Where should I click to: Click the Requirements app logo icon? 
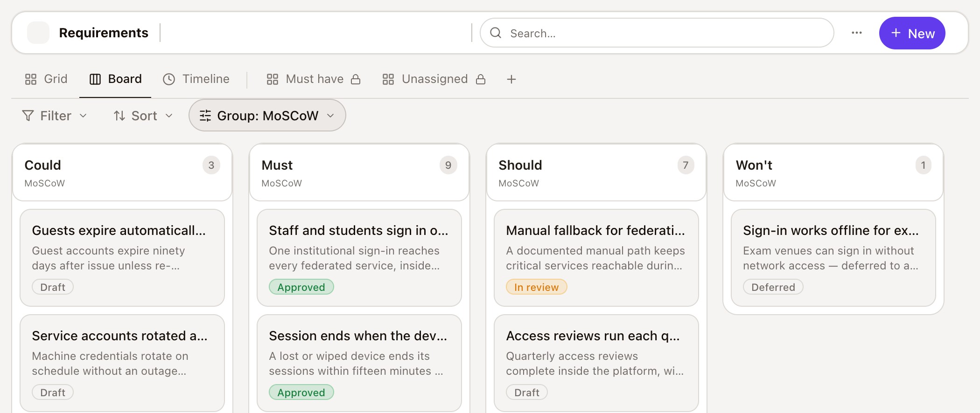[x=38, y=33]
